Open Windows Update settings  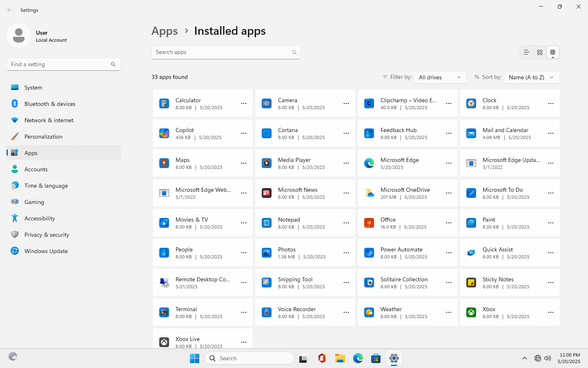click(x=64, y=251)
